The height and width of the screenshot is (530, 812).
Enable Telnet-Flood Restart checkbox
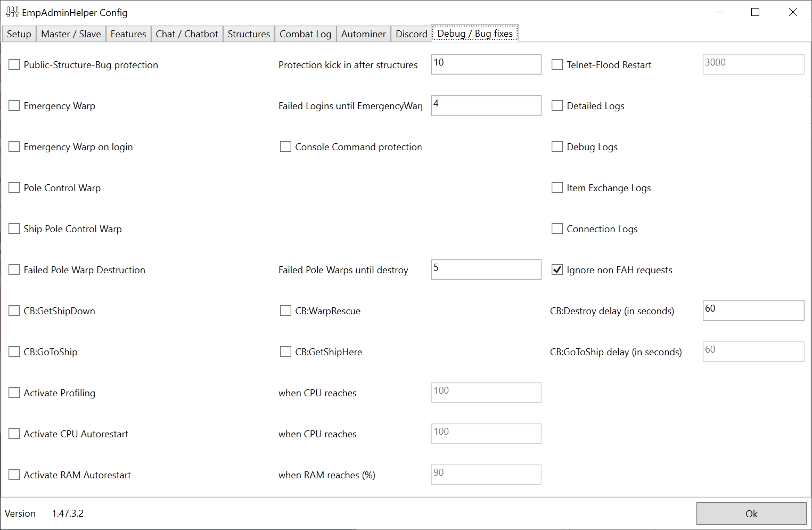557,64
